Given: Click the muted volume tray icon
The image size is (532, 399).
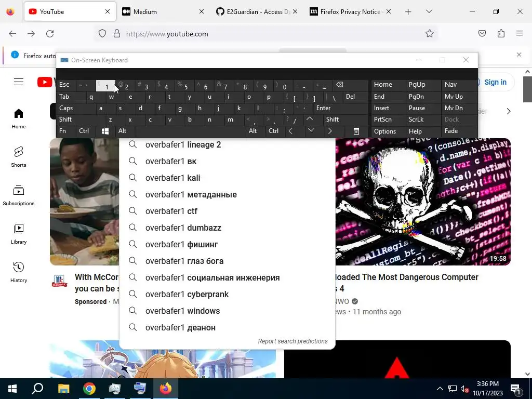Looking at the screenshot, I should click(x=464, y=389).
